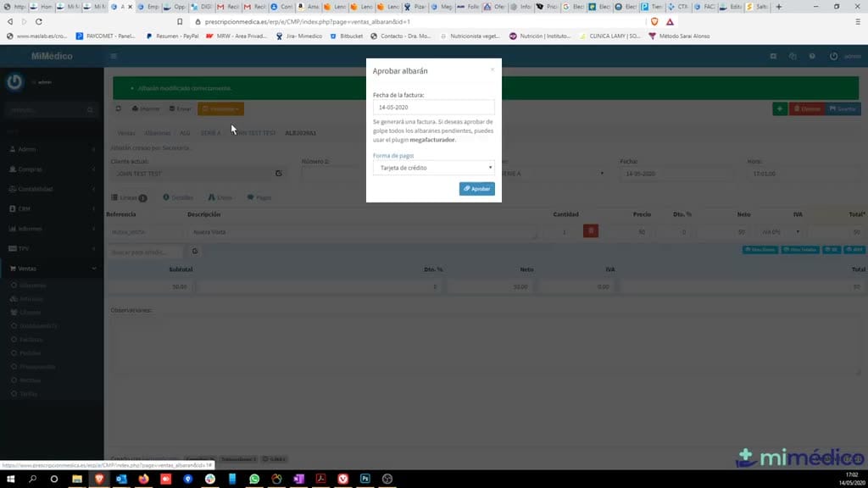Switch to the Detalles tab

point(178,197)
